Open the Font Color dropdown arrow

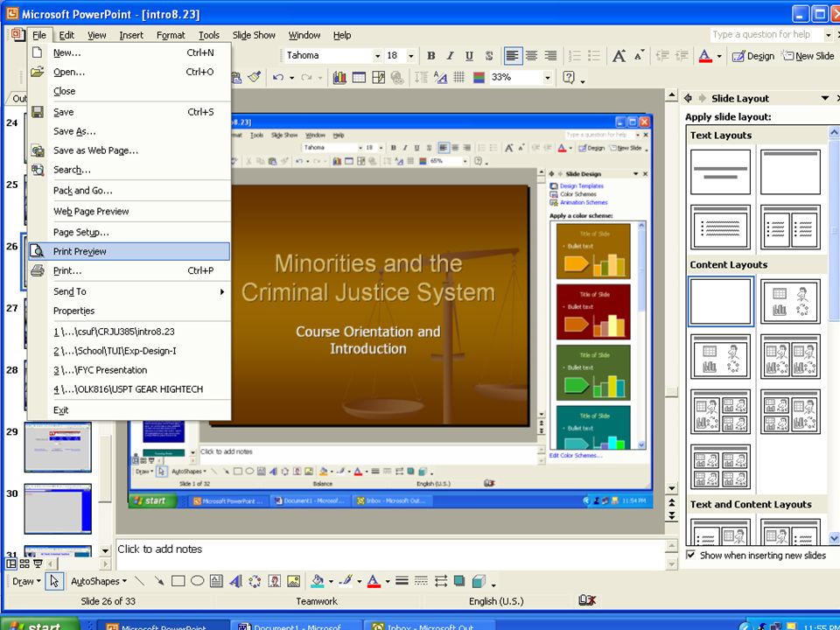point(719,56)
